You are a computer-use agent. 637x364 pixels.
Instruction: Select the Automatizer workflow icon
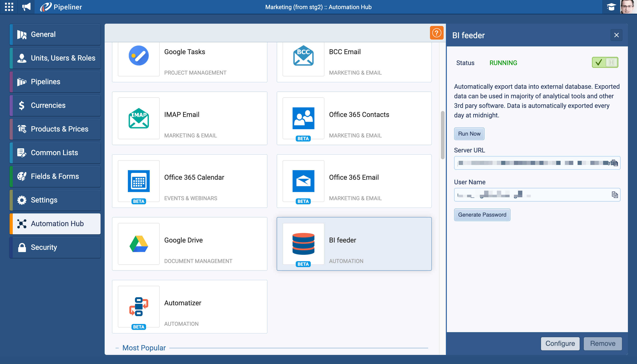tap(139, 306)
